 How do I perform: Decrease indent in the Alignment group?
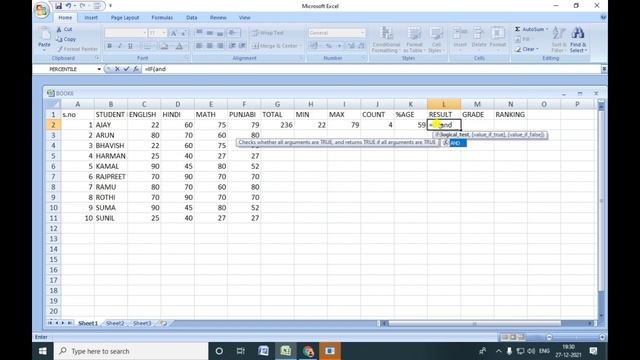(x=232, y=46)
